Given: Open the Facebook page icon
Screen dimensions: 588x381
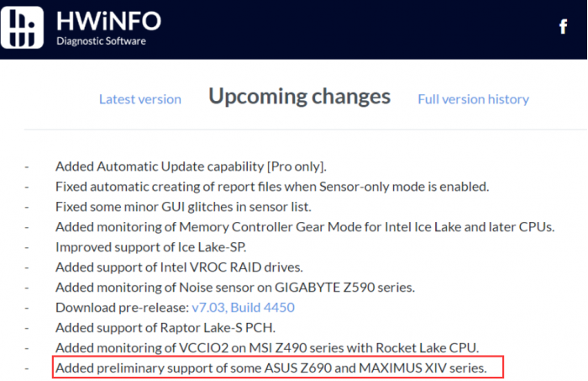Looking at the screenshot, I should point(564,26).
